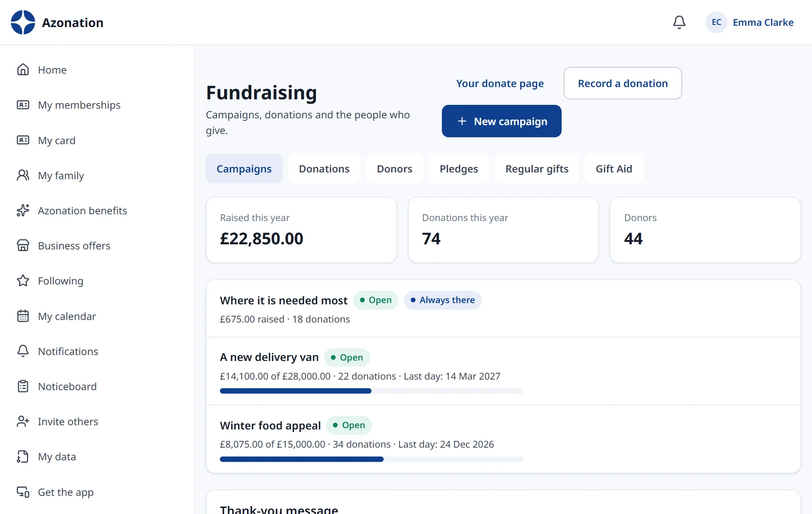Image resolution: width=812 pixels, height=514 pixels.
Task: Select the £675.00 raised · 18 donations text
Action: click(x=285, y=319)
